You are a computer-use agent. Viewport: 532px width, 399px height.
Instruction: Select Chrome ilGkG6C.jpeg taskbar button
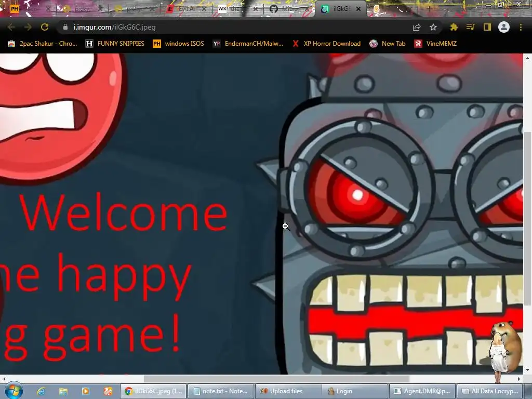tap(153, 391)
